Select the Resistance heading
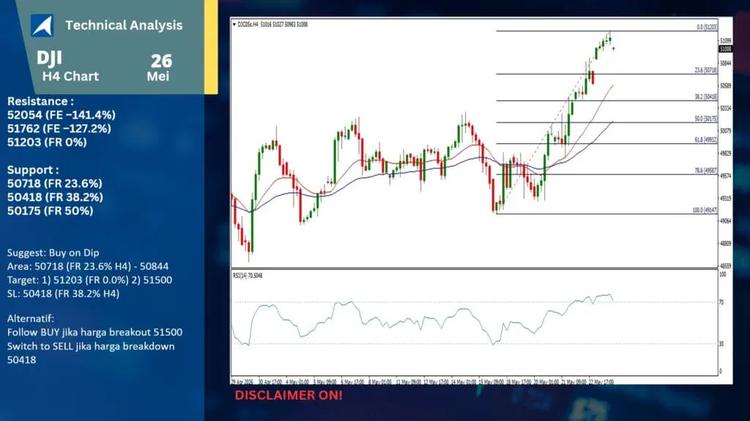The height and width of the screenshot is (421, 750). point(41,101)
